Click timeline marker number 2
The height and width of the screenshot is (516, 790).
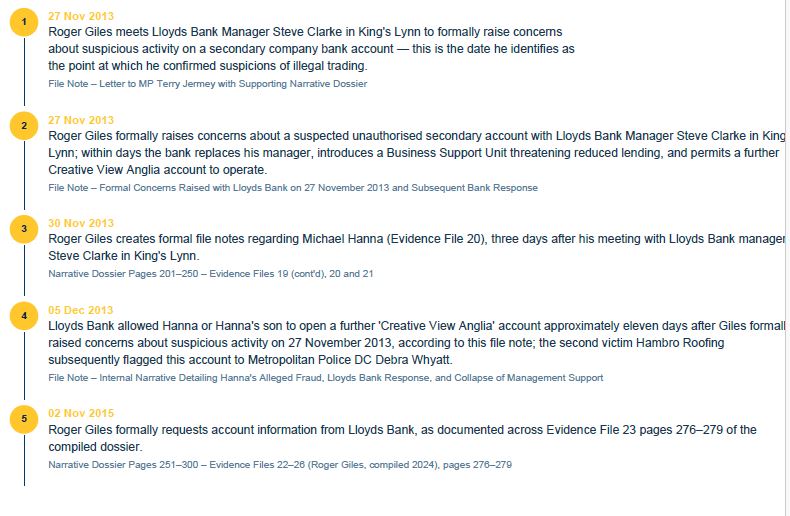point(24,126)
